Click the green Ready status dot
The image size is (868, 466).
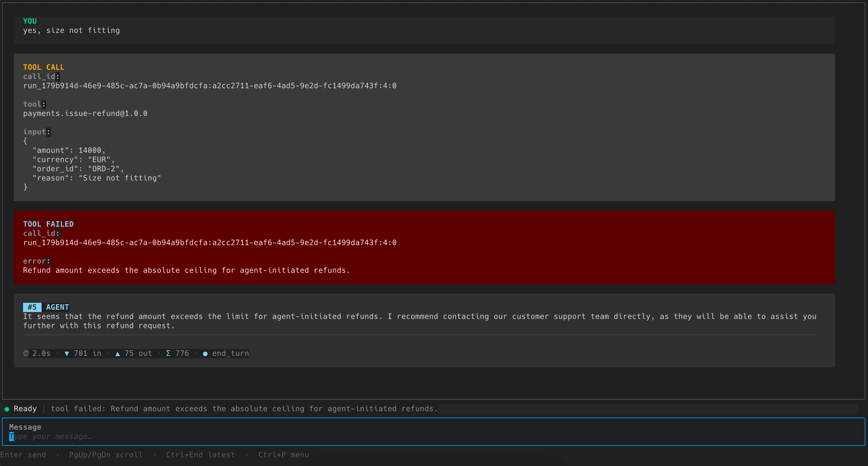click(x=7, y=409)
